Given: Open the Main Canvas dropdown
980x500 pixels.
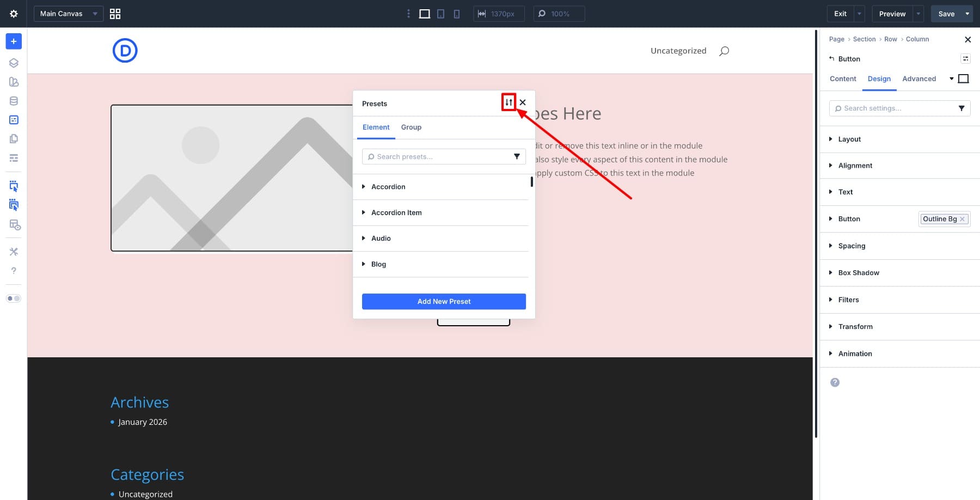Looking at the screenshot, I should (x=68, y=14).
